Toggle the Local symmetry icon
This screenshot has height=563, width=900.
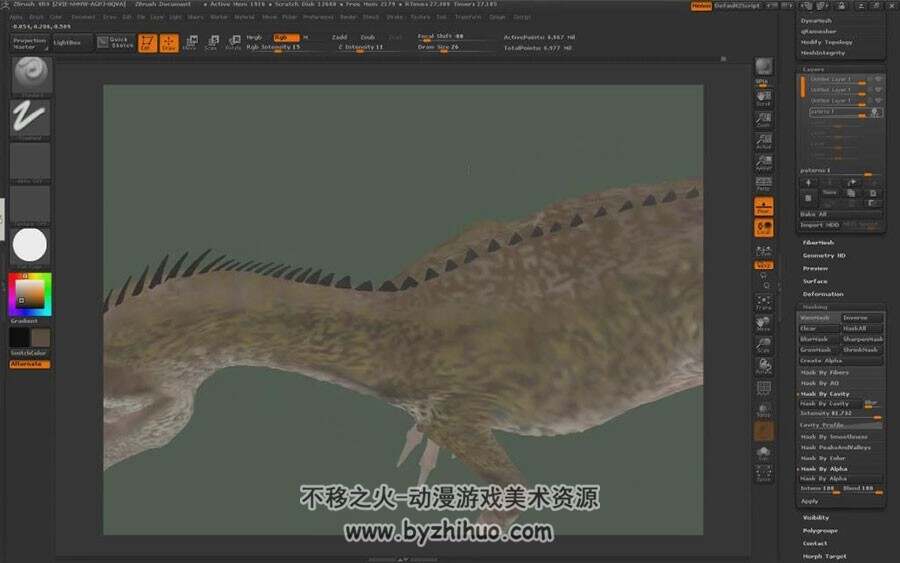(x=763, y=228)
